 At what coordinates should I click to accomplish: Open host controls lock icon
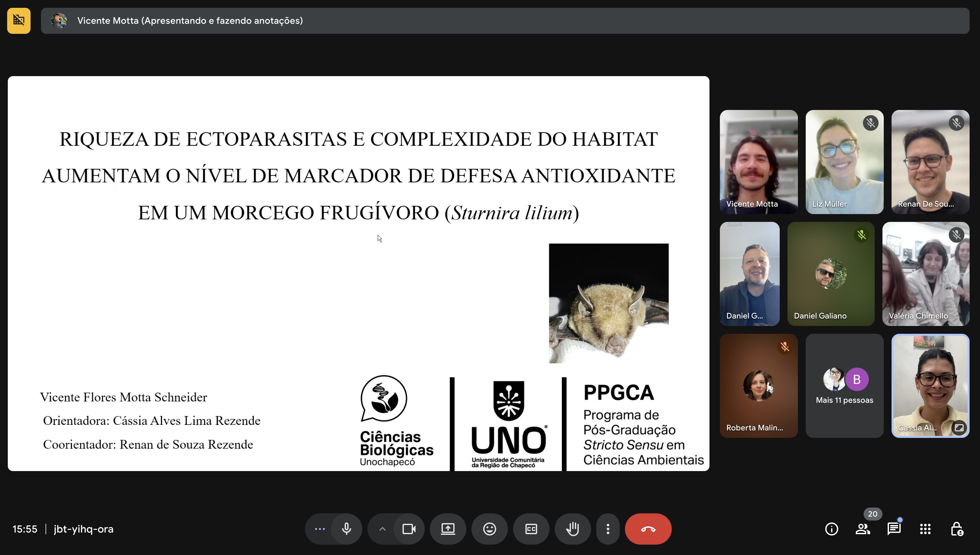pyautogui.click(x=956, y=529)
